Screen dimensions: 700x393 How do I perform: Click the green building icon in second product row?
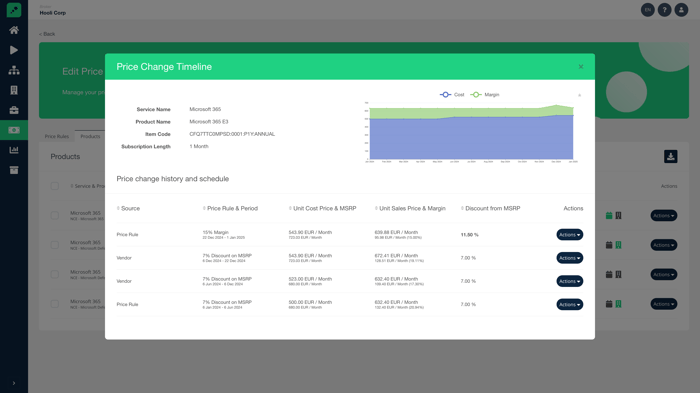(618, 245)
